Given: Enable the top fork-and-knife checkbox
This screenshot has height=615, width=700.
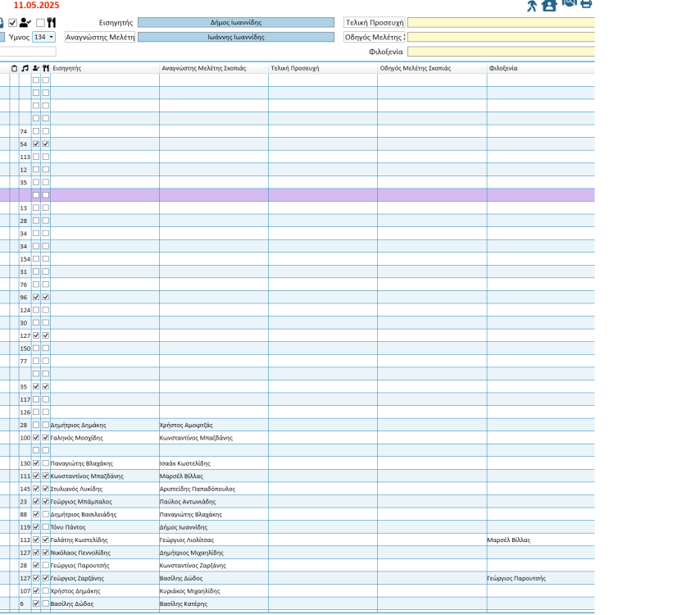Looking at the screenshot, I should tap(40, 23).
